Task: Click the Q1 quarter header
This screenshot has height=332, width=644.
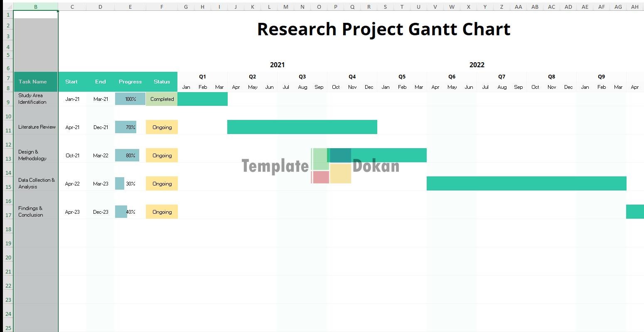Action: point(202,77)
